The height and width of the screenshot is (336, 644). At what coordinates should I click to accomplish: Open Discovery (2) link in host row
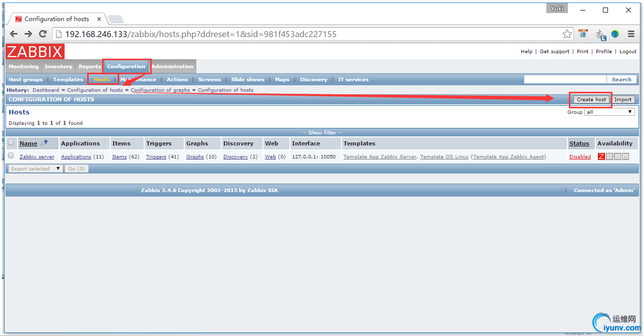[235, 157]
